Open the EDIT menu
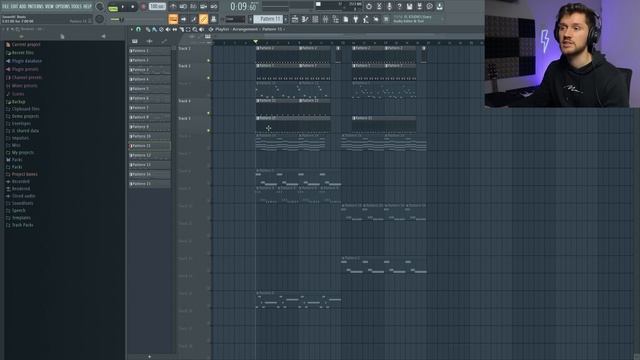Image resolution: width=640 pixels, height=360 pixels. coord(13,7)
